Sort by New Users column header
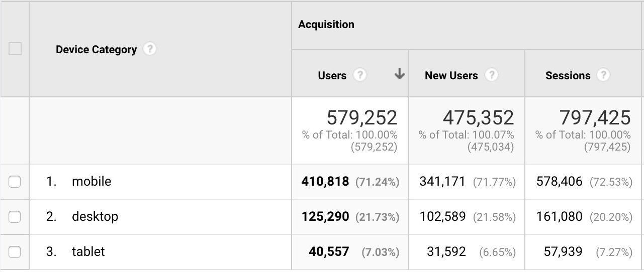The image size is (644, 272). click(451, 75)
